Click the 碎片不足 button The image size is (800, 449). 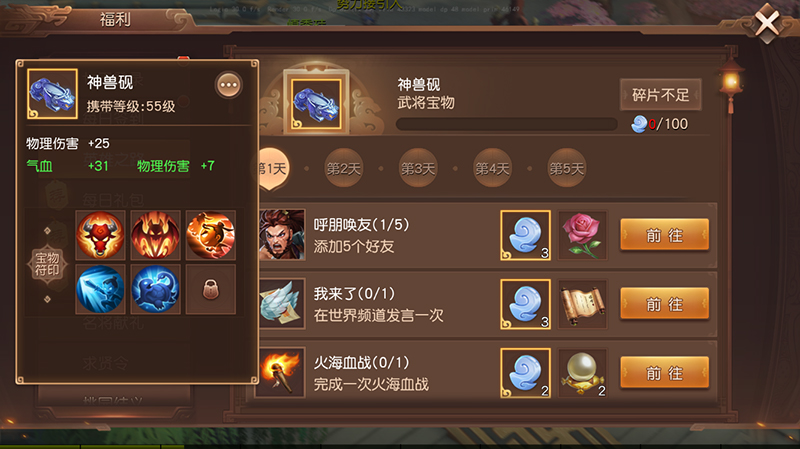click(x=661, y=94)
